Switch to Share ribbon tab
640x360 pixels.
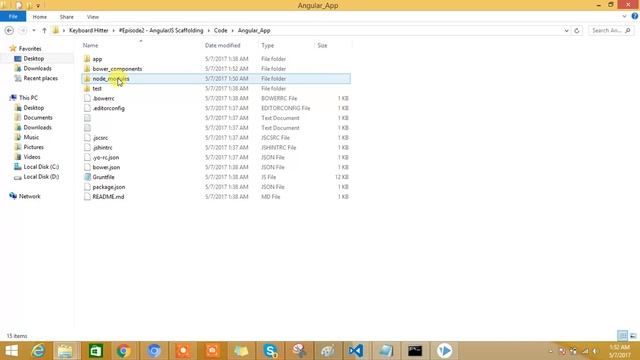tap(67, 17)
